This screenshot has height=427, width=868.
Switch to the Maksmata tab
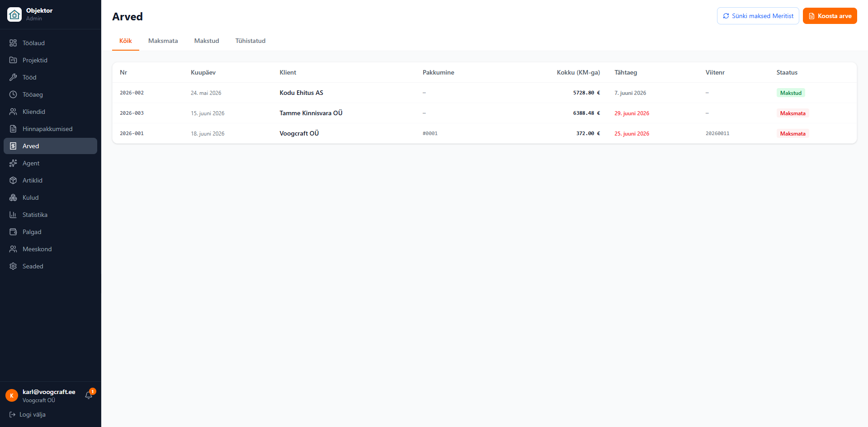(x=163, y=41)
